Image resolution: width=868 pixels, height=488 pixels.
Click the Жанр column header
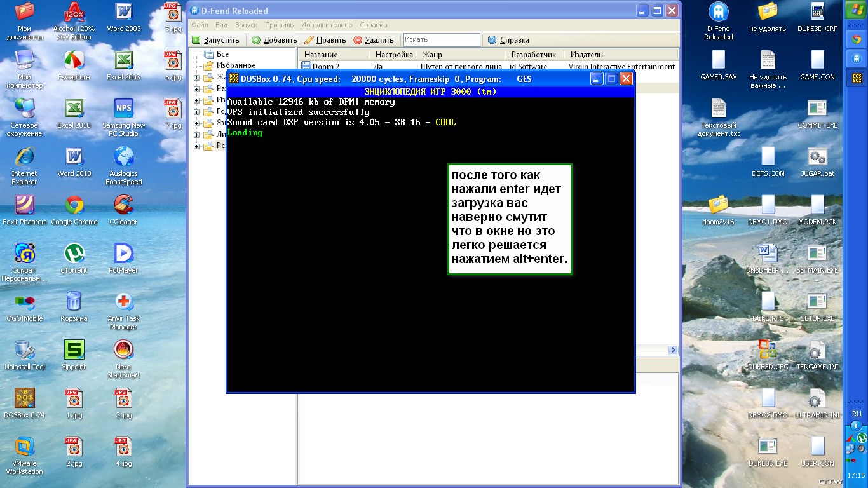(x=461, y=55)
